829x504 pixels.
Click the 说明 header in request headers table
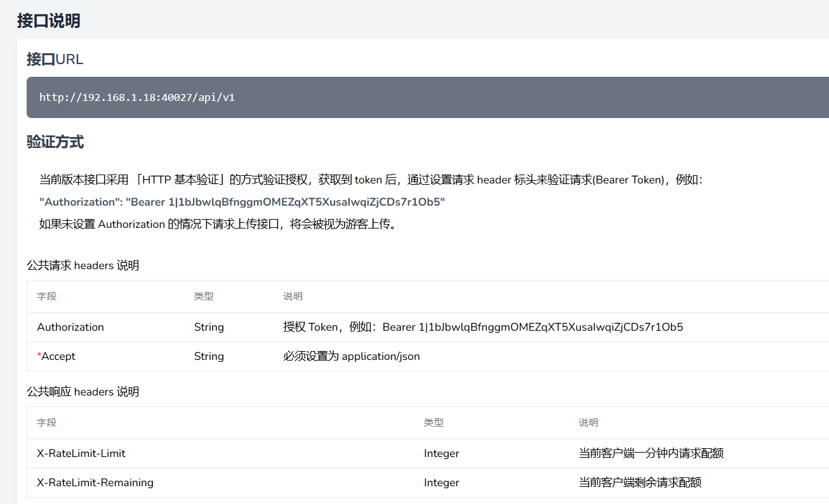coord(293,296)
